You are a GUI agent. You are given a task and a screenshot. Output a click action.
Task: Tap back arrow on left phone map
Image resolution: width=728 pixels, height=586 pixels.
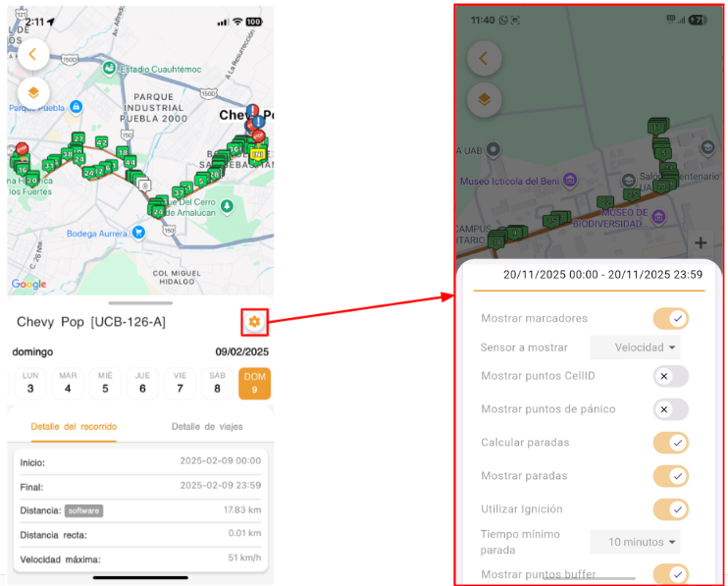(x=33, y=54)
